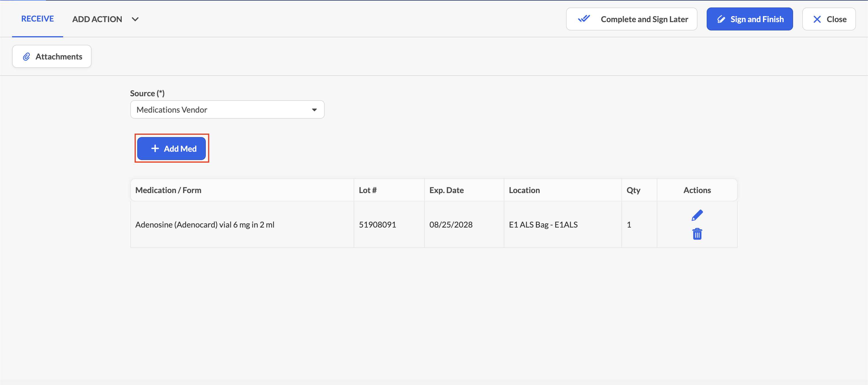Click lot number 51908091
868x385 pixels.
(377, 225)
